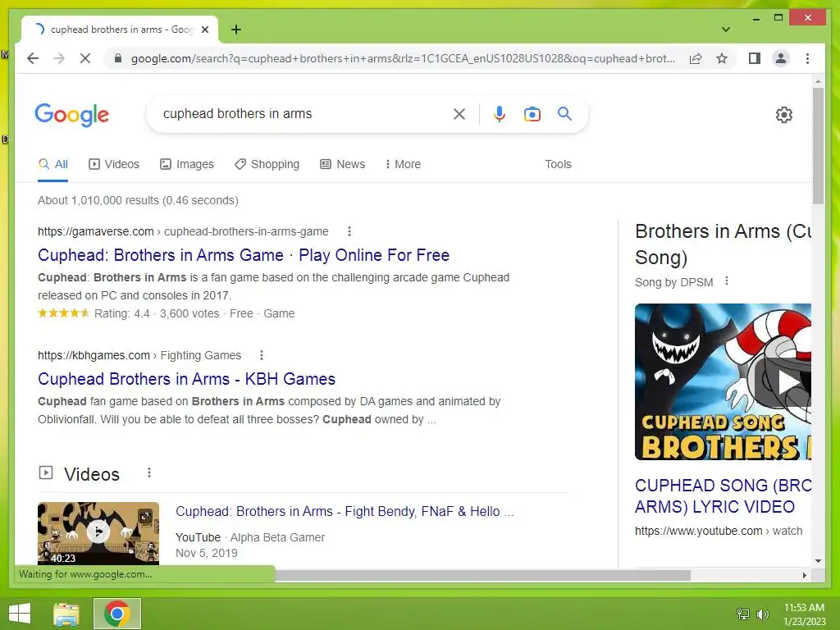The height and width of the screenshot is (630, 840).
Task: Click the magnifier search button
Action: pos(564,113)
